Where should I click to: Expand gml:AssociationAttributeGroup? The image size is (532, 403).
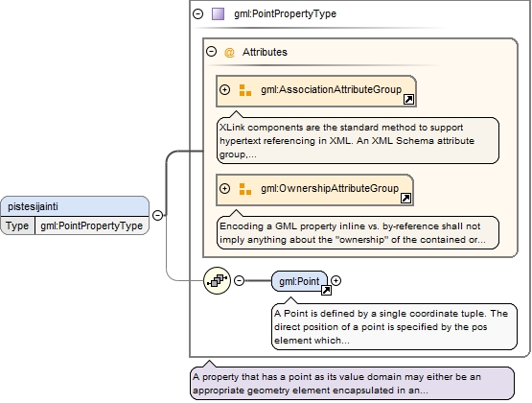point(224,89)
